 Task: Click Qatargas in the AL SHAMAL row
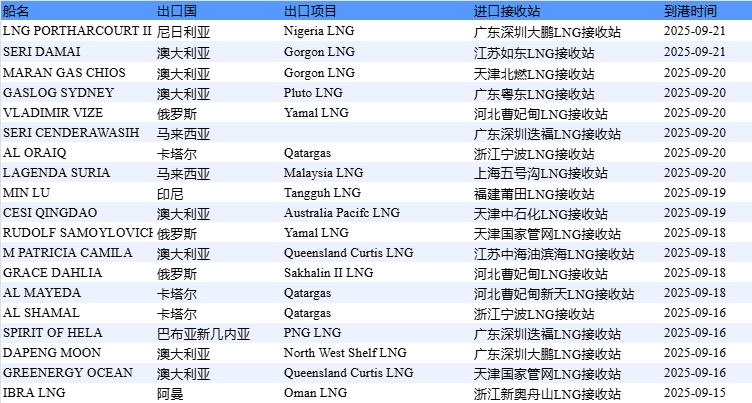307,313
